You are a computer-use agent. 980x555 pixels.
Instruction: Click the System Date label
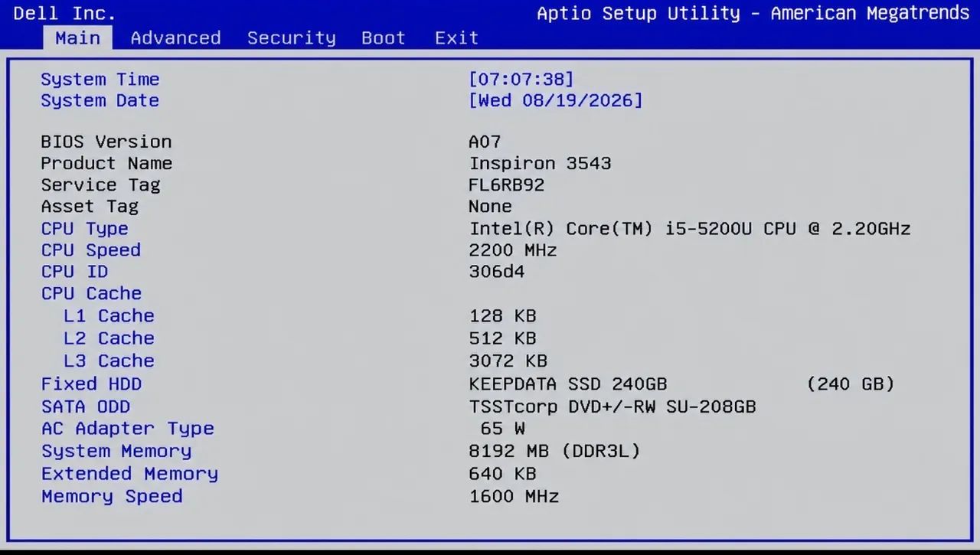click(x=100, y=100)
